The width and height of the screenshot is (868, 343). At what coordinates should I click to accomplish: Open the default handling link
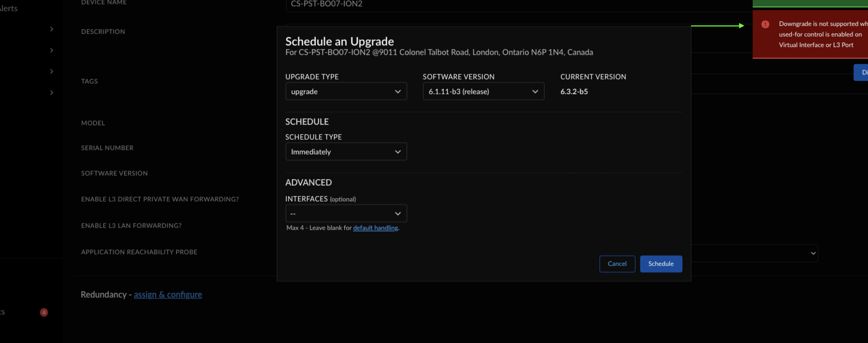click(375, 228)
